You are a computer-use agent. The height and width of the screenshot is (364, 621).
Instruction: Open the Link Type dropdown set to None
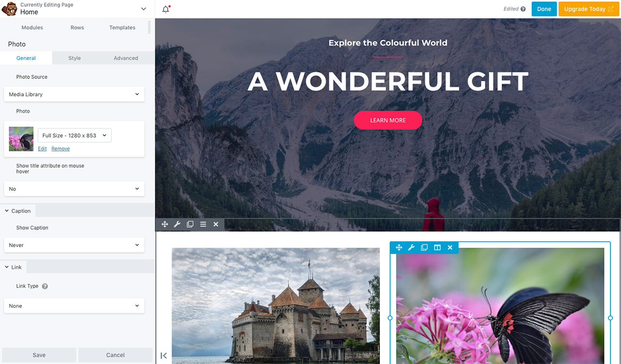click(74, 306)
